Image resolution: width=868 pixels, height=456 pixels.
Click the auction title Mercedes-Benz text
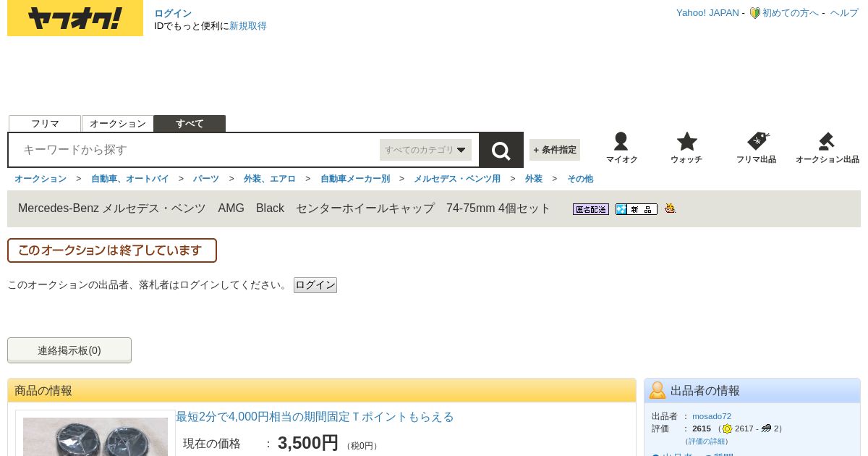[284, 208]
